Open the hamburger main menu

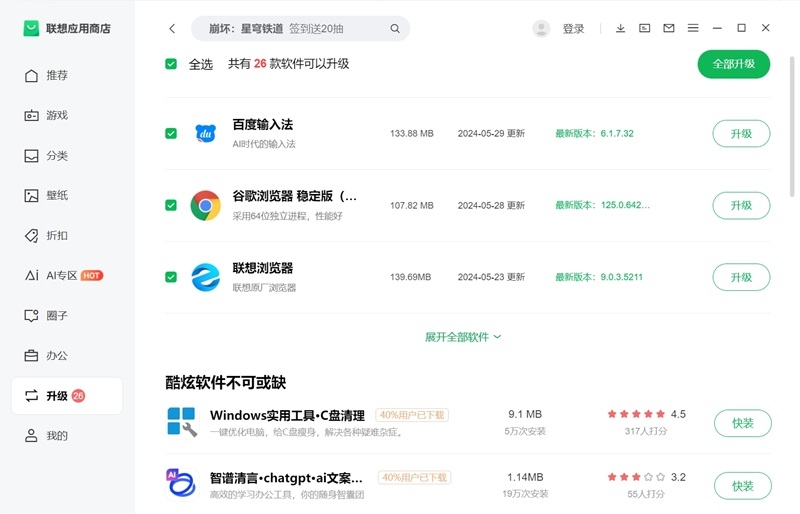pos(693,28)
